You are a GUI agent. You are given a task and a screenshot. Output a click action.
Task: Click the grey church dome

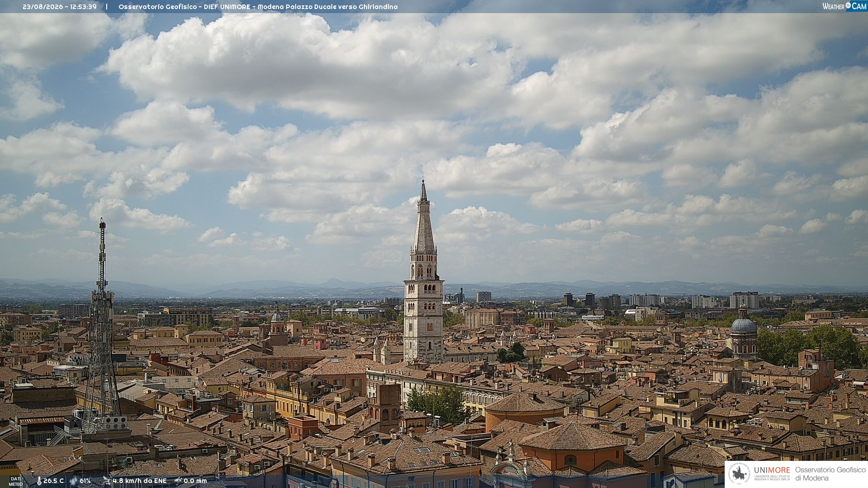pos(744,325)
